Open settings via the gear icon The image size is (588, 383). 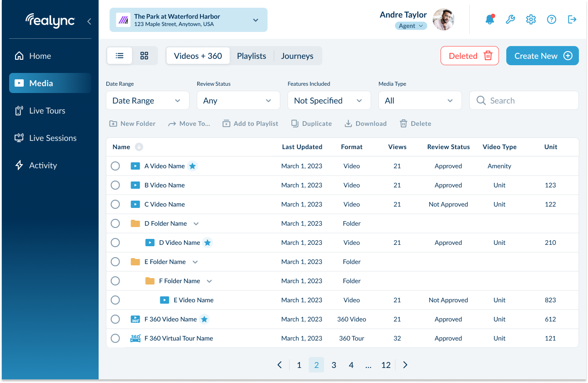(530, 19)
